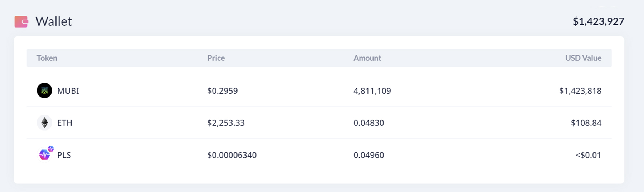Click the small chain badge on PLS logo

pos(51,148)
